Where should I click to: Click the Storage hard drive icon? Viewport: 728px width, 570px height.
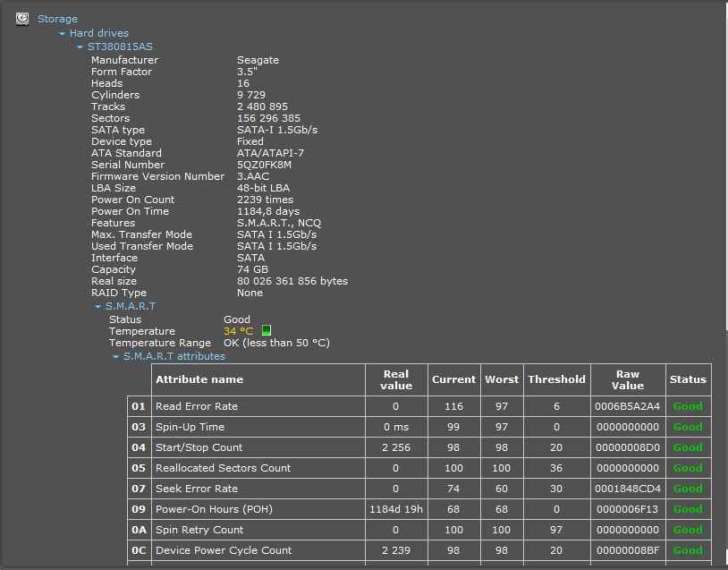[x=22, y=19]
